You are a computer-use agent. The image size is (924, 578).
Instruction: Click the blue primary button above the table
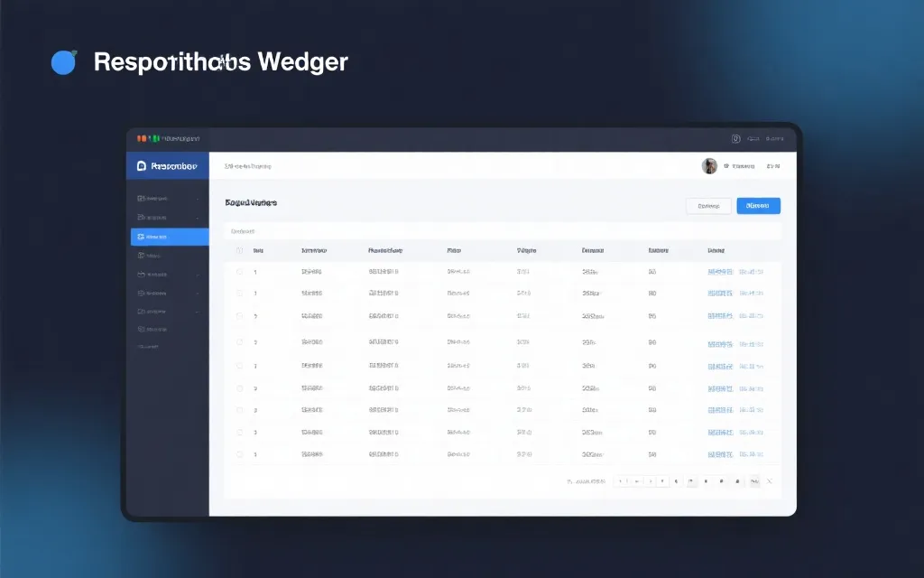[x=758, y=206]
